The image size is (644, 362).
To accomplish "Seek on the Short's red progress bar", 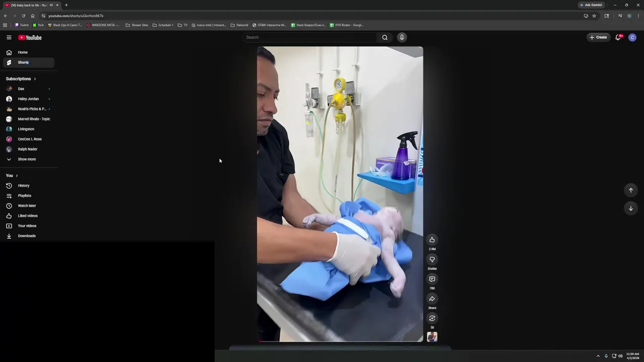I will click(340, 341).
